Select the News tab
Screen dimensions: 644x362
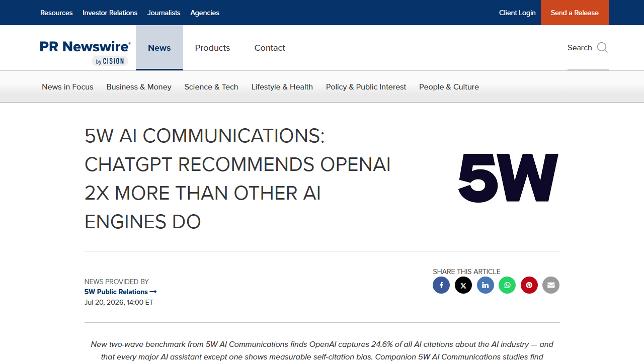(x=159, y=48)
